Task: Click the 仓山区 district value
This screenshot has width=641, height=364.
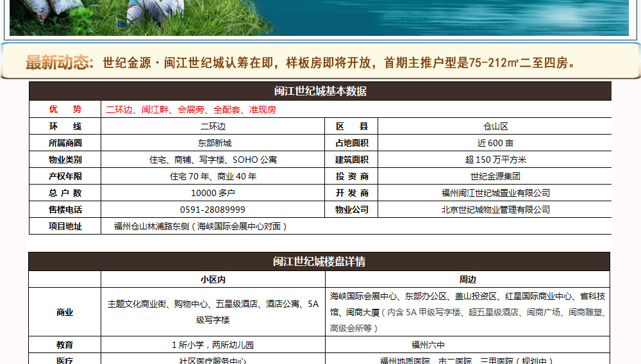Action: tap(495, 126)
